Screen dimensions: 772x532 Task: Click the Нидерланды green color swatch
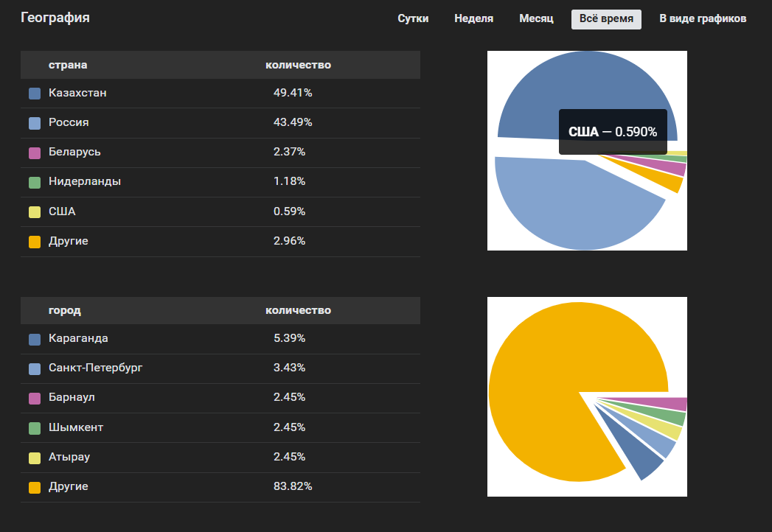[35, 182]
